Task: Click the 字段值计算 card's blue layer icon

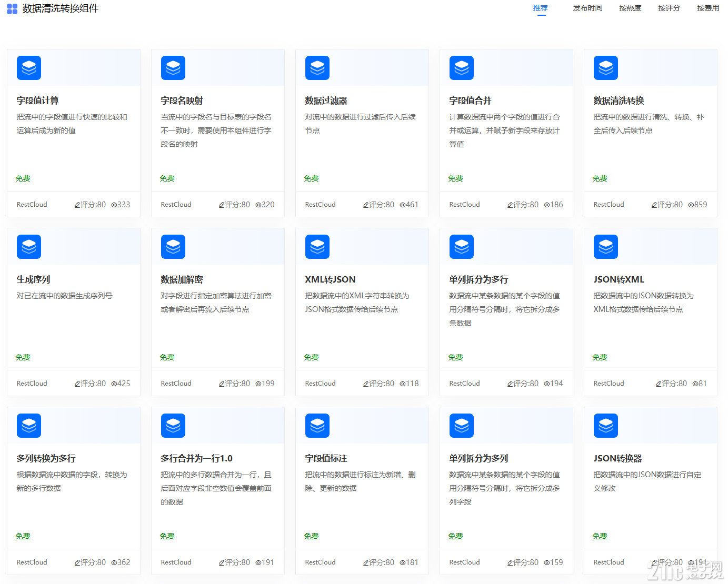Action: (x=29, y=68)
